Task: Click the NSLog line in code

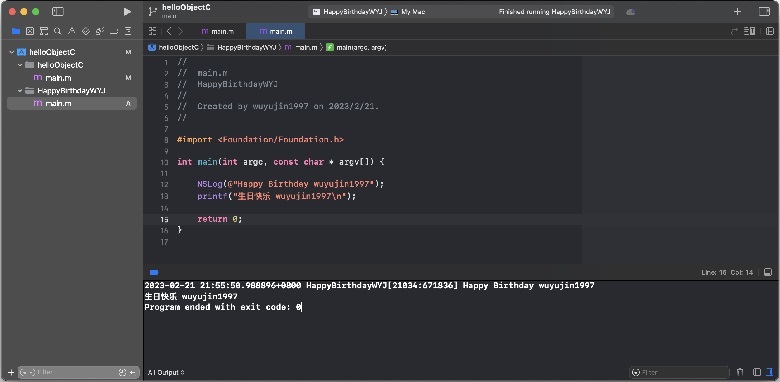Action: click(x=291, y=184)
